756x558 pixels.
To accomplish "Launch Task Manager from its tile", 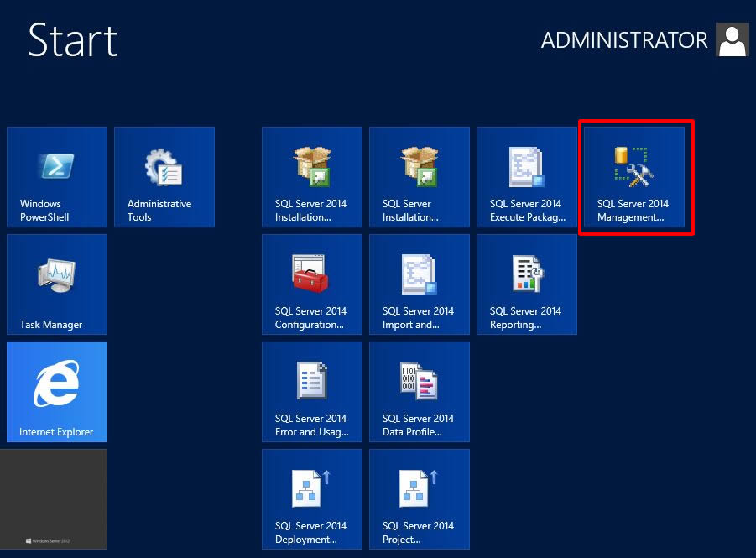I will point(57,284).
